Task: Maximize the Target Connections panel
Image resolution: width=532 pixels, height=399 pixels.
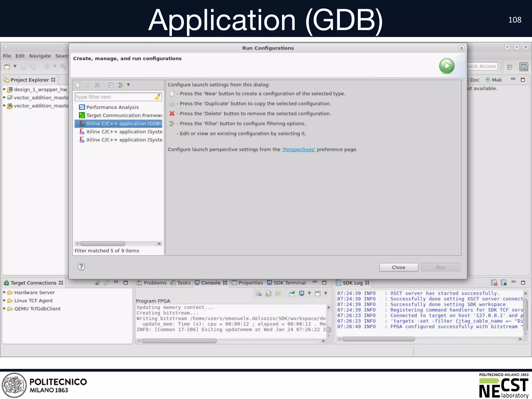Action: [125, 283]
